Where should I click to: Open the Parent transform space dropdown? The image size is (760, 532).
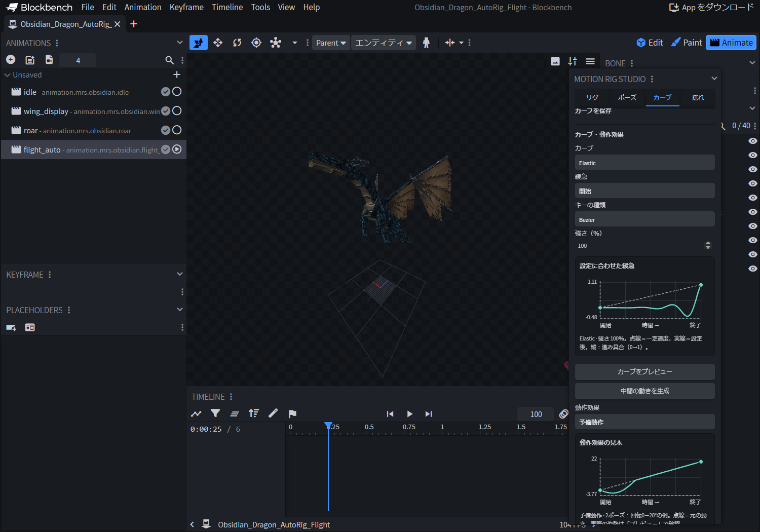(331, 43)
